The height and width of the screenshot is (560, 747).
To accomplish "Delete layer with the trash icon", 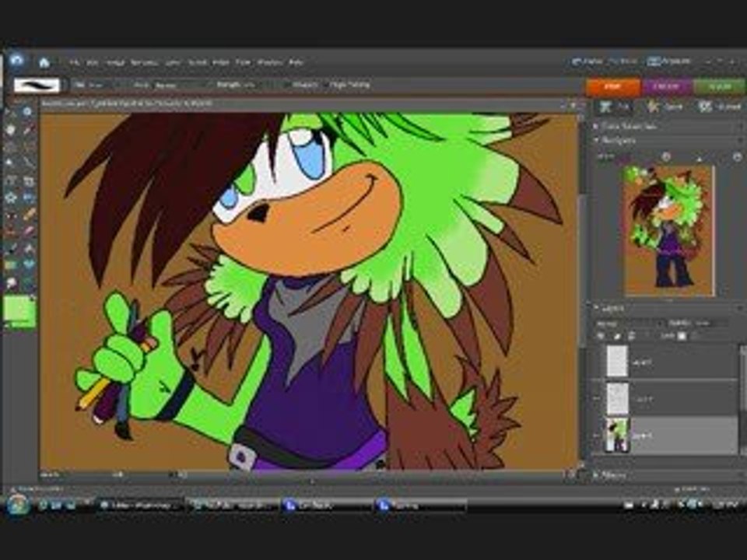I will click(x=632, y=336).
